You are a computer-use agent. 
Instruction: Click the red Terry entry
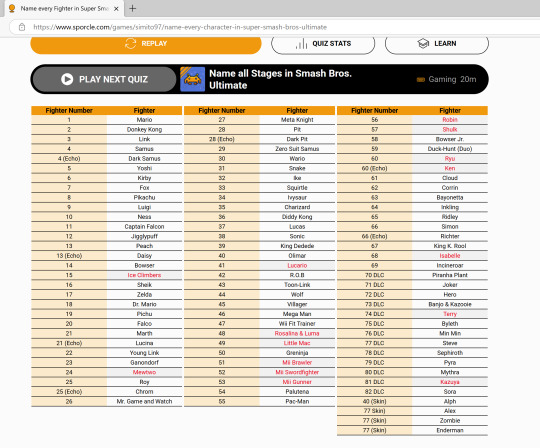[x=450, y=314]
